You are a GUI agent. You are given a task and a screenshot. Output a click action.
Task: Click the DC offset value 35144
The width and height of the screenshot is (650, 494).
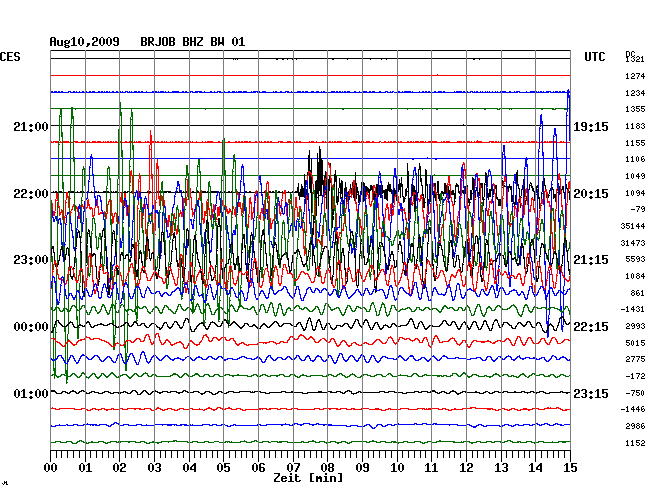pyautogui.click(x=633, y=226)
